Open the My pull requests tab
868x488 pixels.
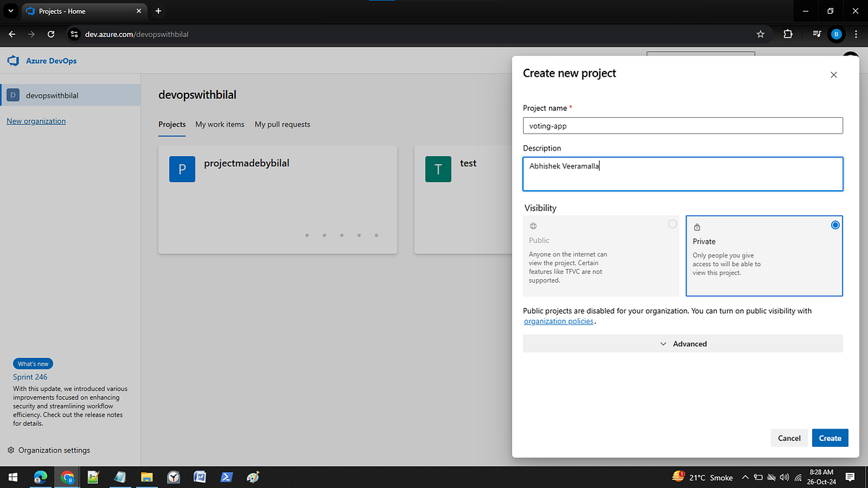tap(282, 124)
